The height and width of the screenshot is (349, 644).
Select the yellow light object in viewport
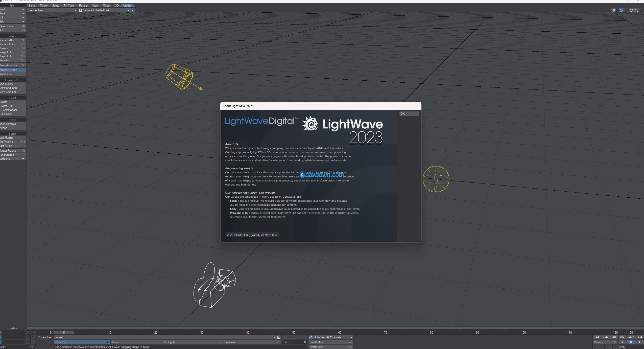pos(180,77)
